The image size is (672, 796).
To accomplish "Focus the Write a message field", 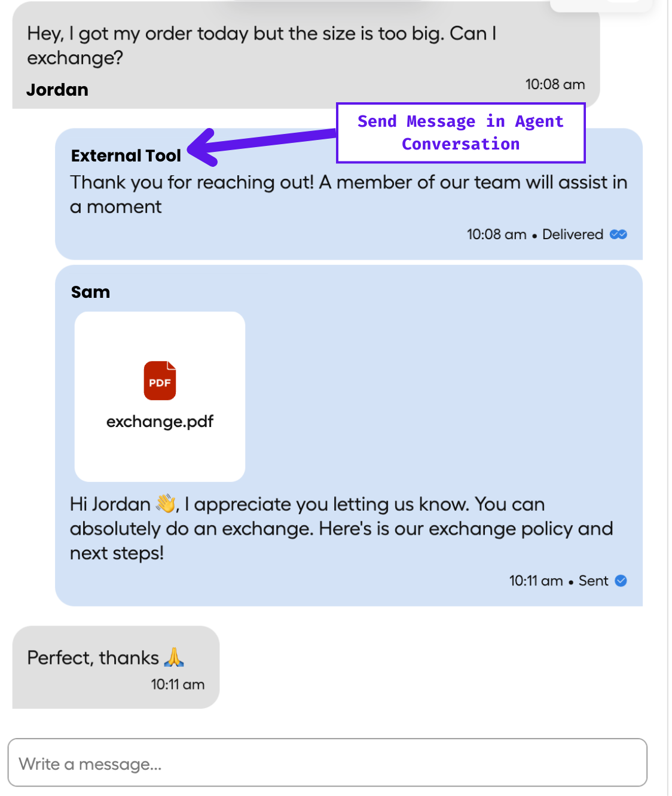I will (x=327, y=763).
